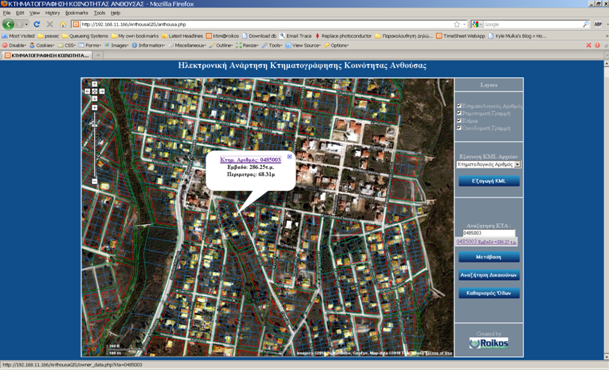
Task: Pan the map down with the arrow control
Action: tap(94, 99)
